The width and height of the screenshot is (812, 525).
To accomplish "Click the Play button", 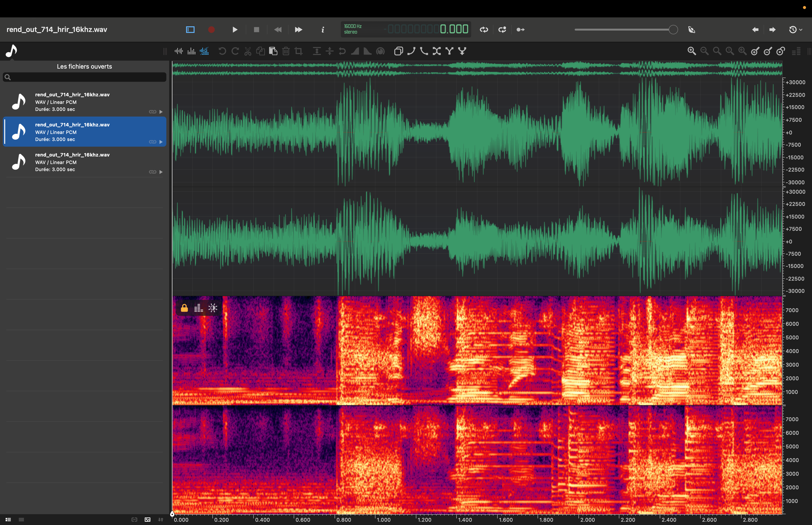I will [235, 30].
